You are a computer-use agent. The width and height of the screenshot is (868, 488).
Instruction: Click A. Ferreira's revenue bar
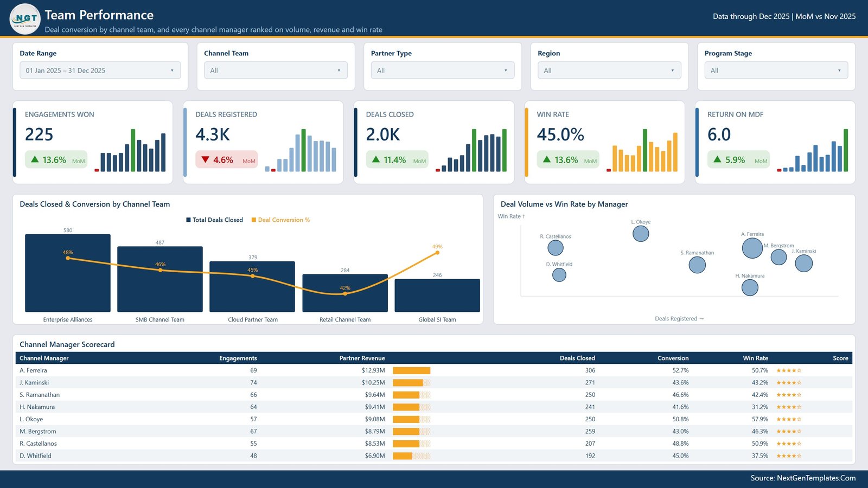pyautogui.click(x=411, y=371)
